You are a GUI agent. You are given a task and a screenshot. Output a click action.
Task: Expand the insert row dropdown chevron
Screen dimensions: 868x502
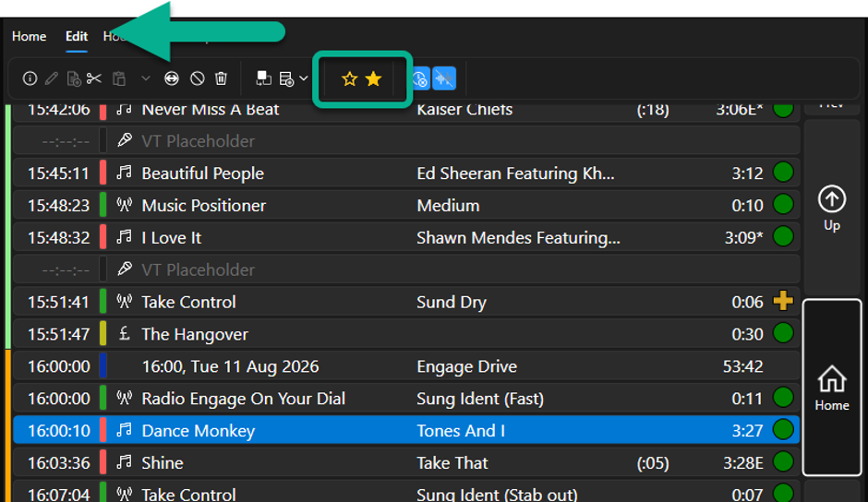(304, 78)
